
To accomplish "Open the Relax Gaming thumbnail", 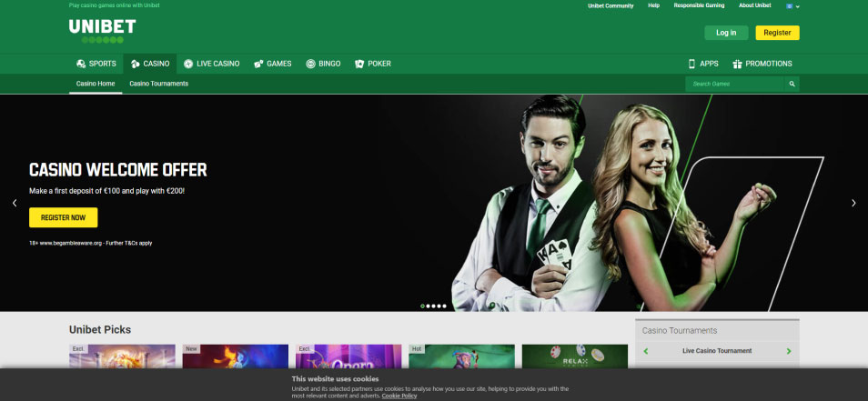I will 575,356.
